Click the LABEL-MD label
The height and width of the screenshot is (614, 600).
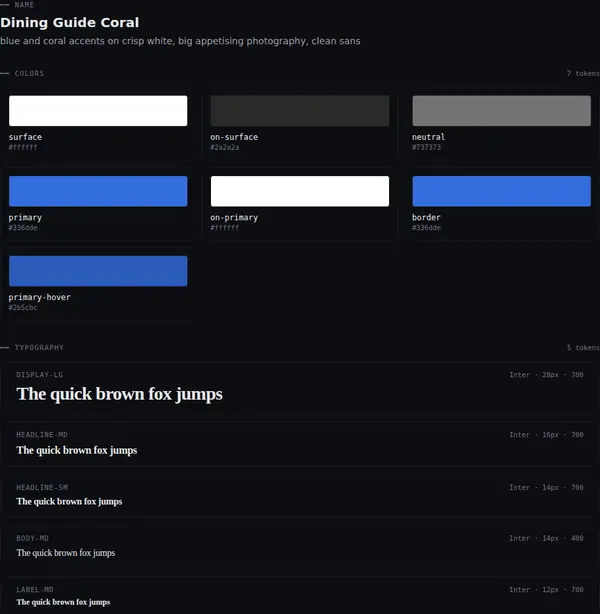pos(35,590)
